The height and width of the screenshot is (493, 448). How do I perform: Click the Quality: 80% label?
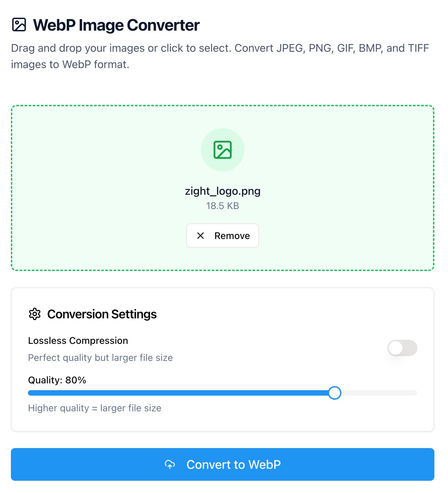coord(57,380)
